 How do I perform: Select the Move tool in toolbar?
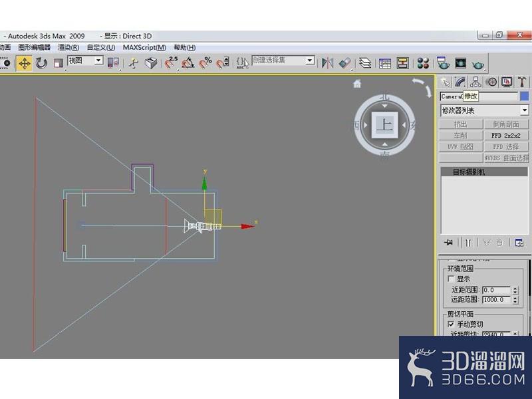(24, 63)
